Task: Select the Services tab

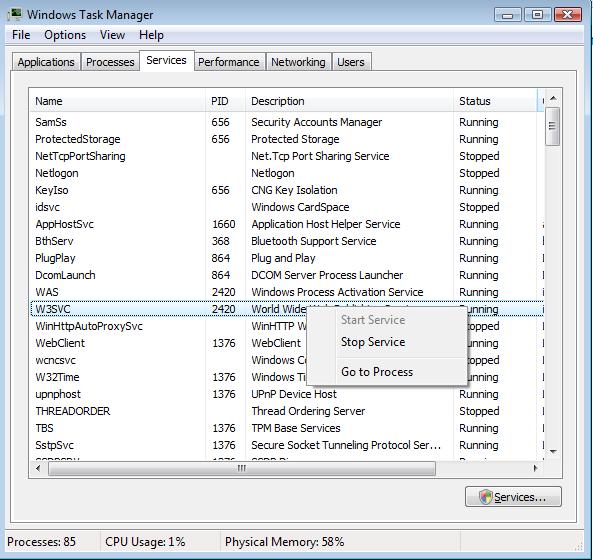Action: click(166, 60)
